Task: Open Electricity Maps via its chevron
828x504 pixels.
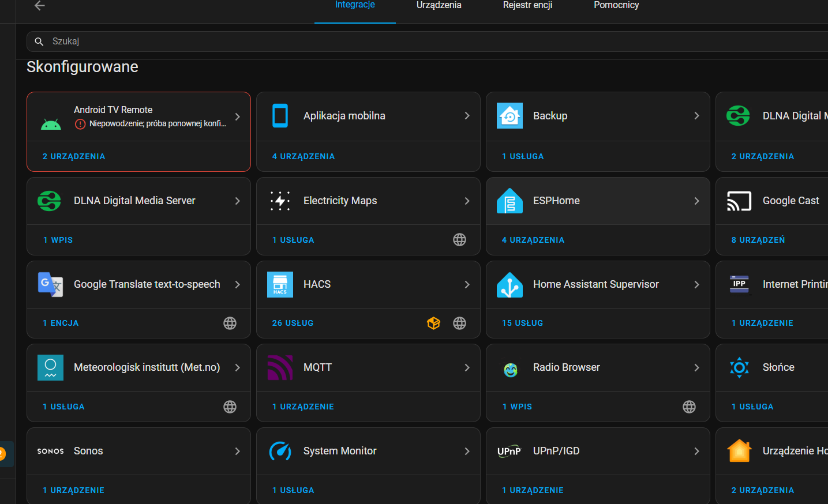Action: click(x=467, y=201)
